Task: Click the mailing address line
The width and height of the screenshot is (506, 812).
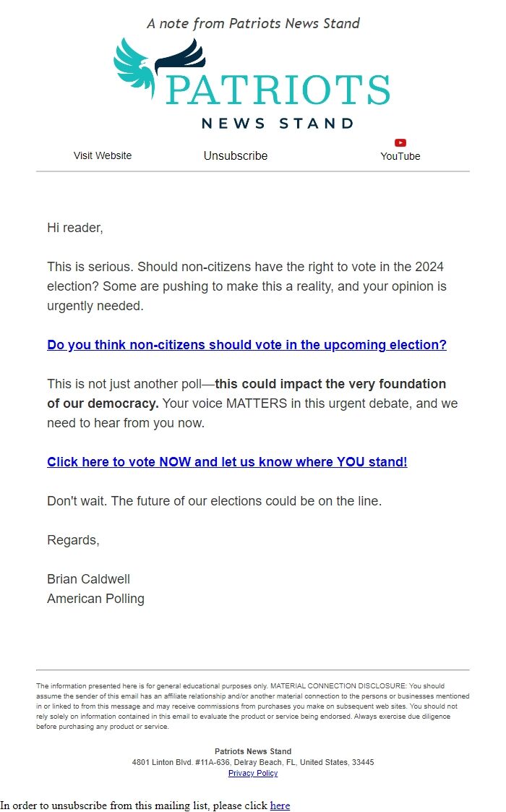Action: (252, 761)
